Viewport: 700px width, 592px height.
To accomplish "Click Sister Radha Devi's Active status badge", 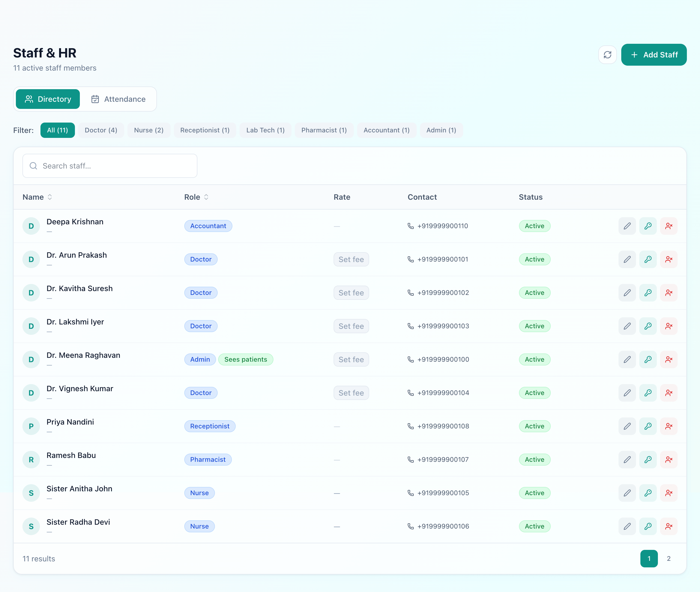I will [x=534, y=526].
